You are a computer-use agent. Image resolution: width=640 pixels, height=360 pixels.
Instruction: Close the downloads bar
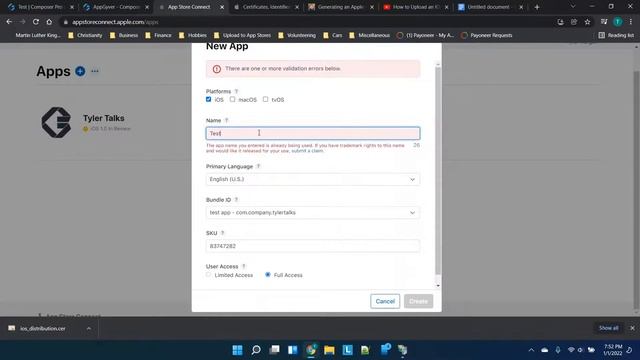pos(632,328)
